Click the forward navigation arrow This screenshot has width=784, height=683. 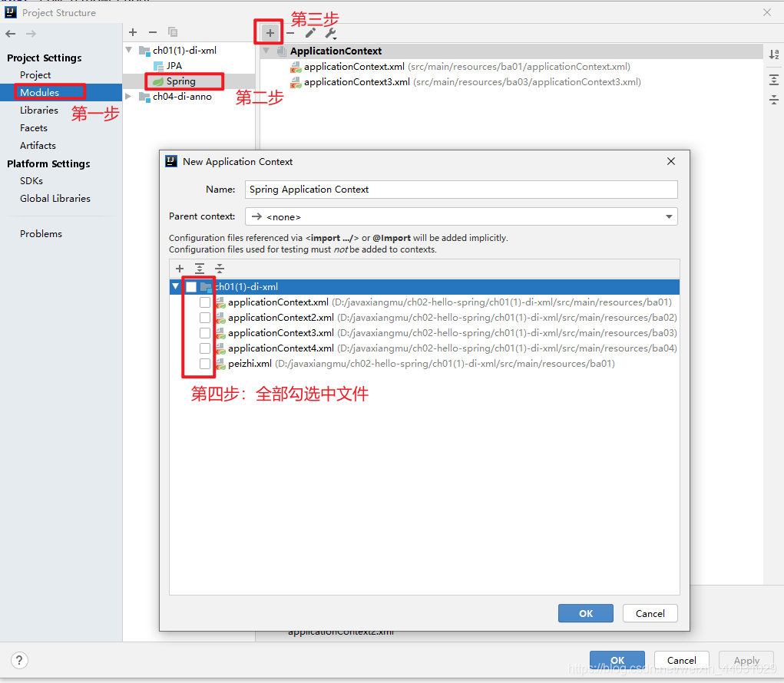(31, 34)
